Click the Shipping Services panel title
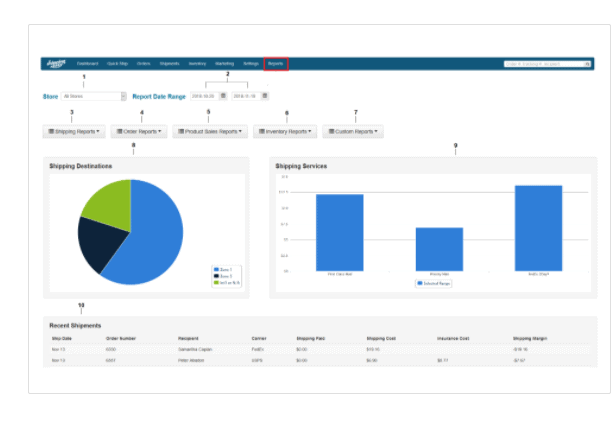612x443 pixels. tap(301, 166)
